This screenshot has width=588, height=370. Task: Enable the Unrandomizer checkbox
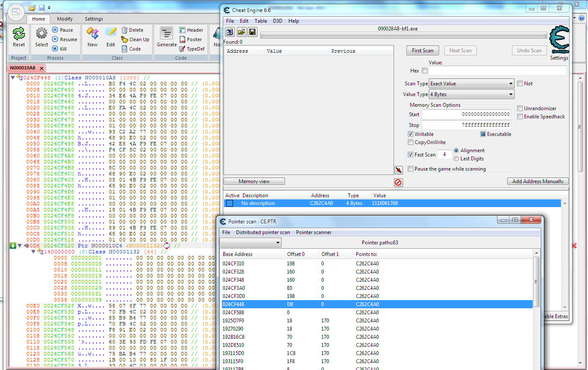coord(520,108)
